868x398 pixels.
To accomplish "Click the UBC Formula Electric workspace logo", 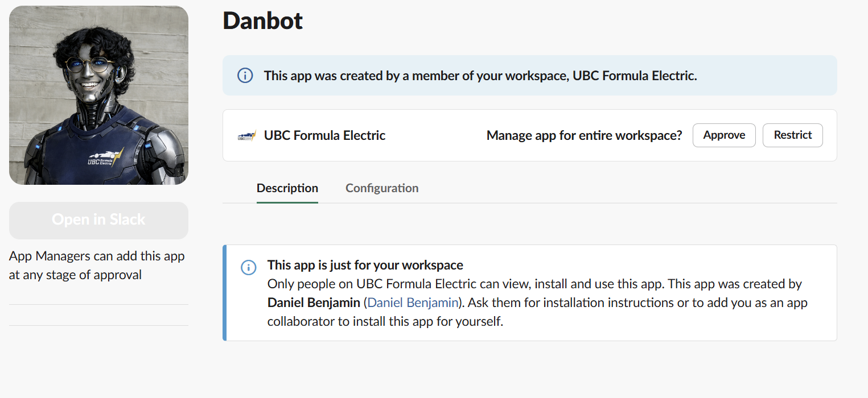I will (x=246, y=136).
